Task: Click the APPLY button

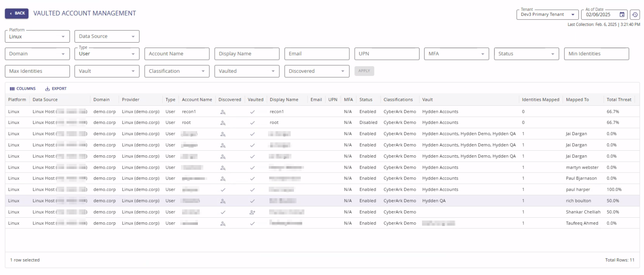Action: 364,71
